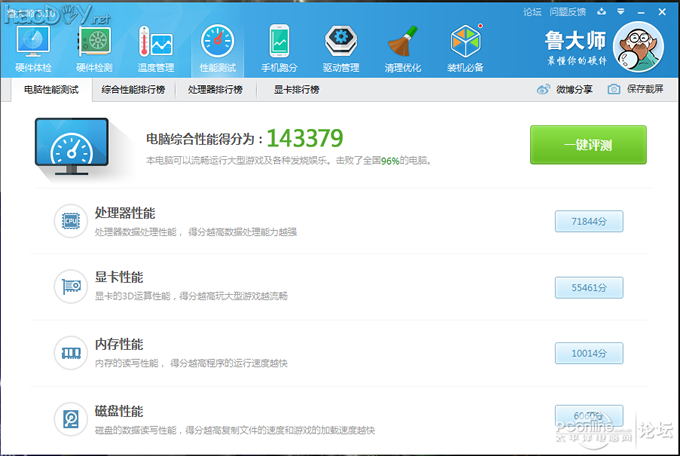Click memory score 10014分 button
The height and width of the screenshot is (456, 680).
(589, 353)
